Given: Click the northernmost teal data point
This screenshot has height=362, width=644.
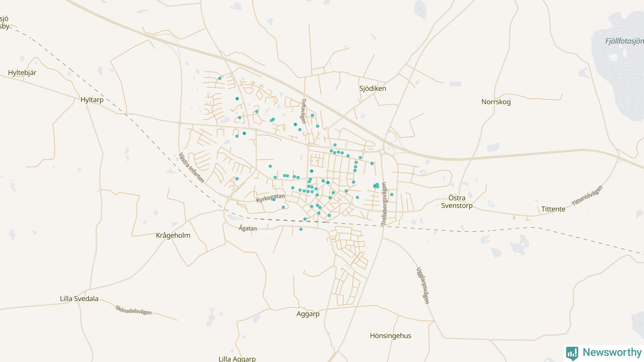Looking at the screenshot, I should [220, 78].
